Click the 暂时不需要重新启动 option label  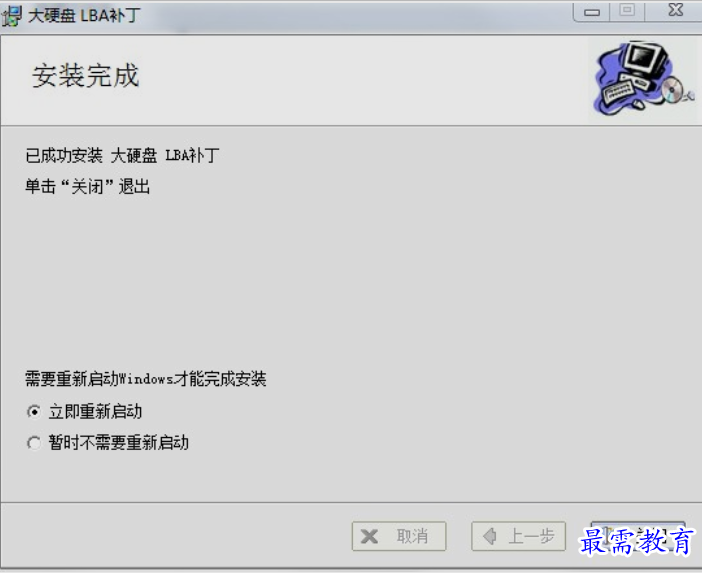(x=119, y=443)
